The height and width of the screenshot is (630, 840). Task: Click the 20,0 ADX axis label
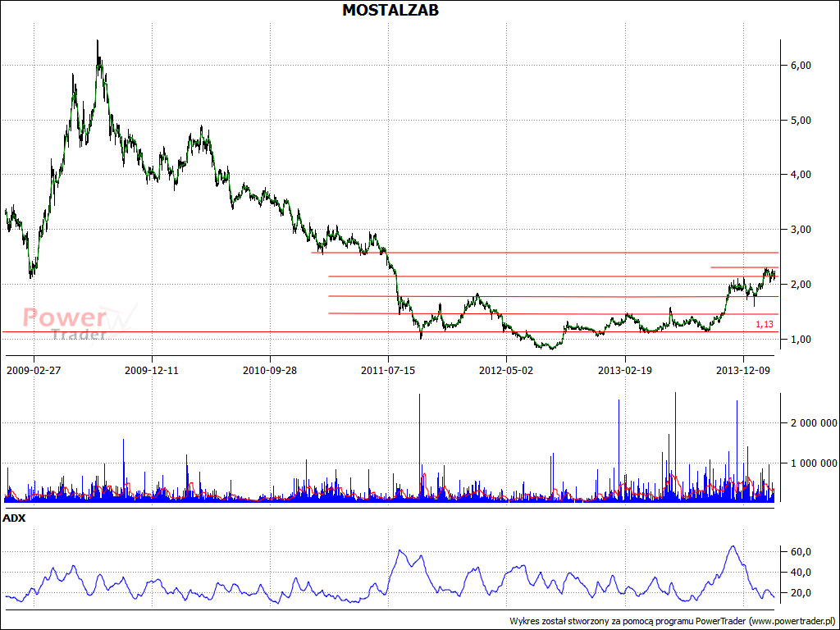pyautogui.click(x=801, y=593)
